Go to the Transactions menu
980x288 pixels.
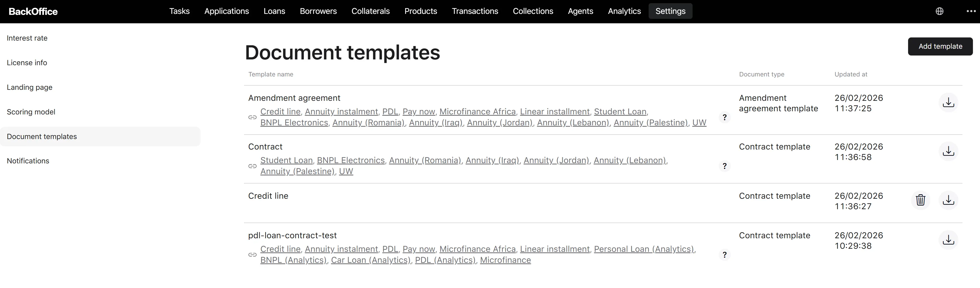pyautogui.click(x=475, y=11)
